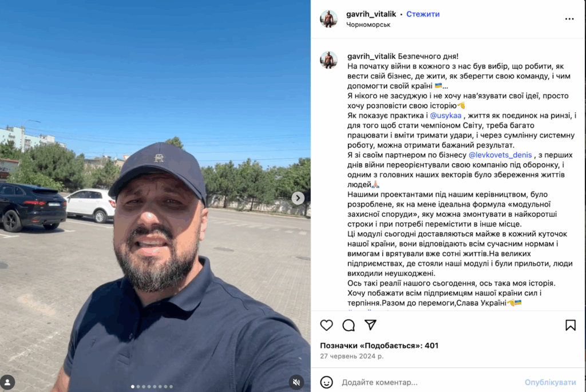Open @levkovets_denis mention link
Viewport: 586px width, 392px height.
click(x=500, y=155)
